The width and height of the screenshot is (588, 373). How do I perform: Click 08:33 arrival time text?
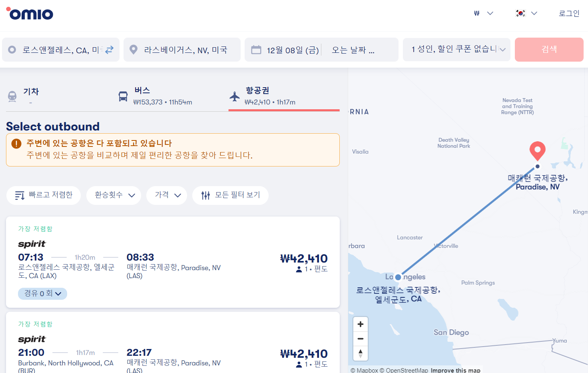[x=140, y=257]
